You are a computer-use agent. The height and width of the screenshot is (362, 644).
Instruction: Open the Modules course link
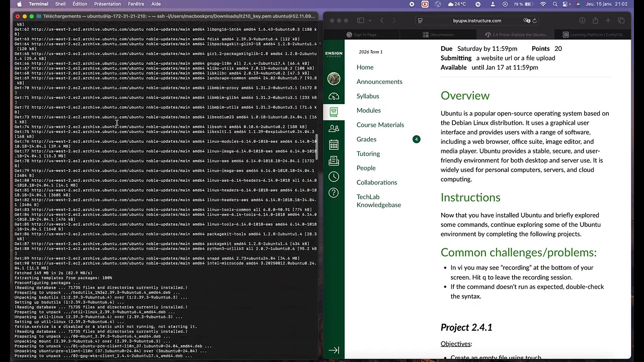(x=369, y=111)
